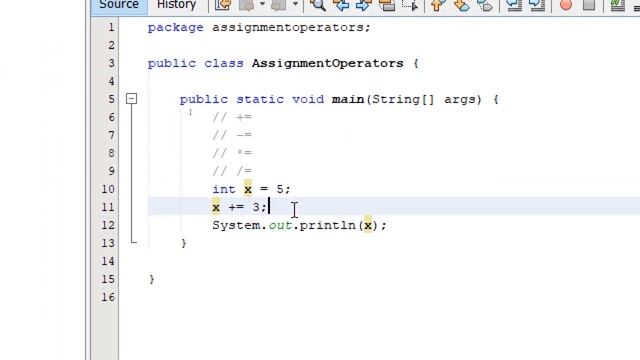The image size is (640, 360).
Task: Collapse the main method code fold
Action: click(131, 99)
